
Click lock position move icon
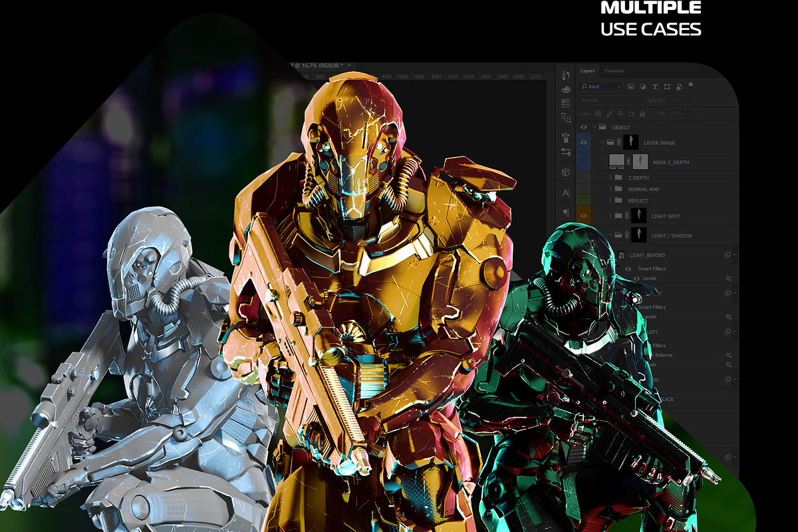(x=620, y=114)
